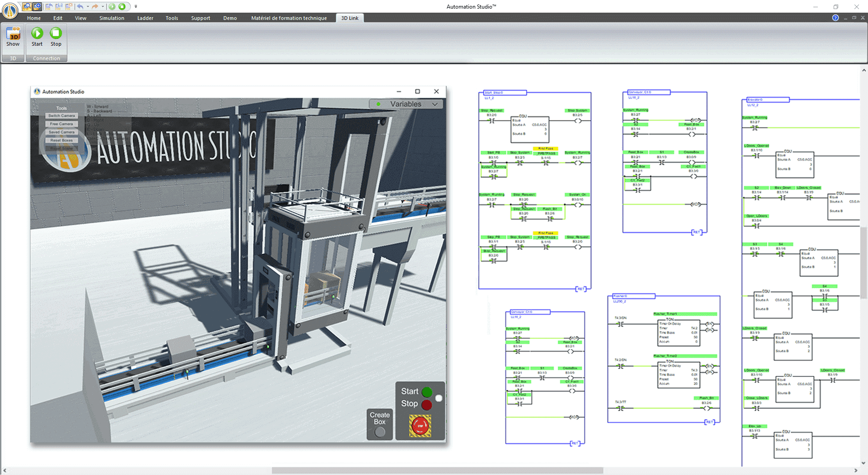Screen dimensions: 868x475
Task: Click the red emergency stop button
Action: tap(420, 426)
